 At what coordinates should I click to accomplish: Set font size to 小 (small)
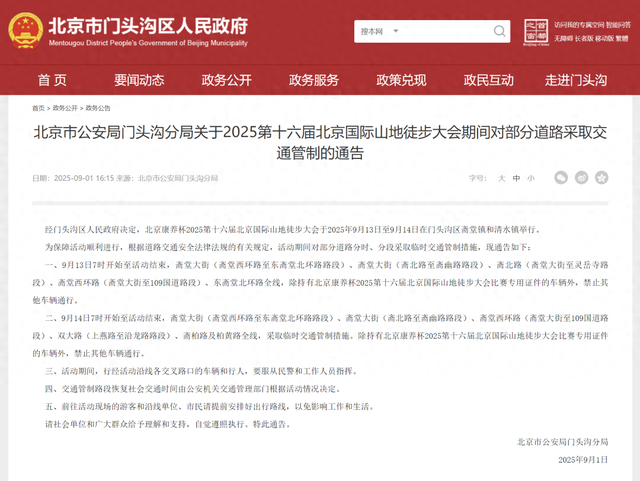(x=531, y=178)
